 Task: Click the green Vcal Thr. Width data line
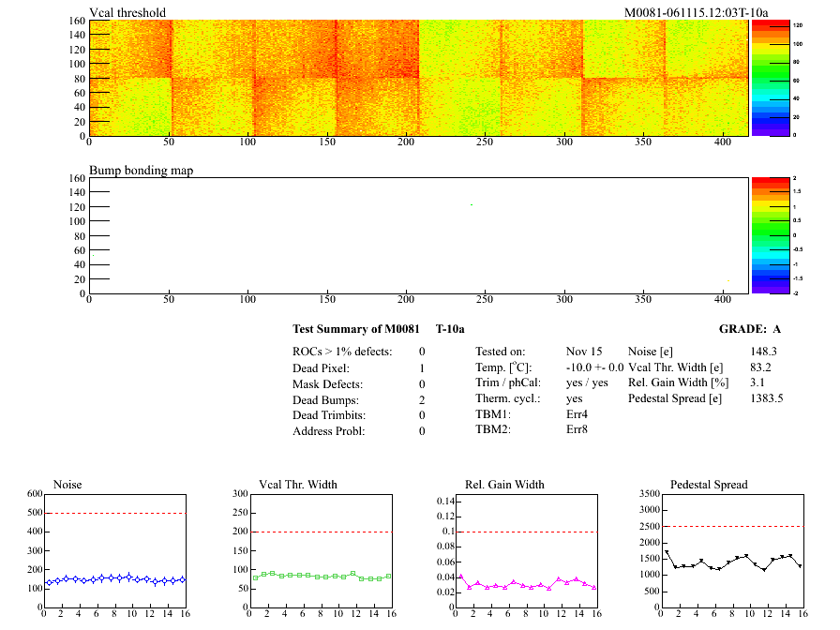pyautogui.click(x=322, y=576)
